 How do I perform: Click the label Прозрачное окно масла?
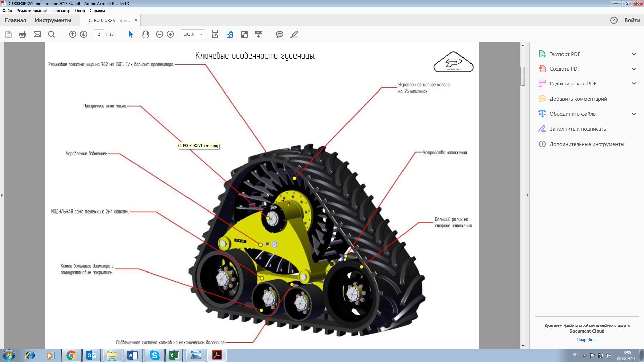pyautogui.click(x=105, y=106)
